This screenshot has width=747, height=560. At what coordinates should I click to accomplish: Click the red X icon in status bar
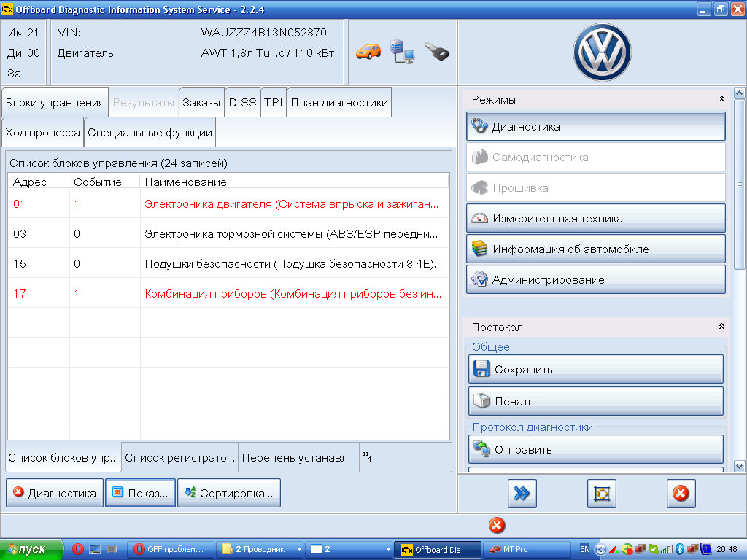click(497, 525)
